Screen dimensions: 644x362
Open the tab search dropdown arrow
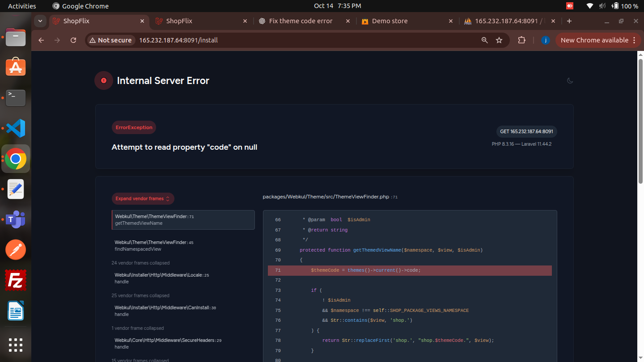40,21
